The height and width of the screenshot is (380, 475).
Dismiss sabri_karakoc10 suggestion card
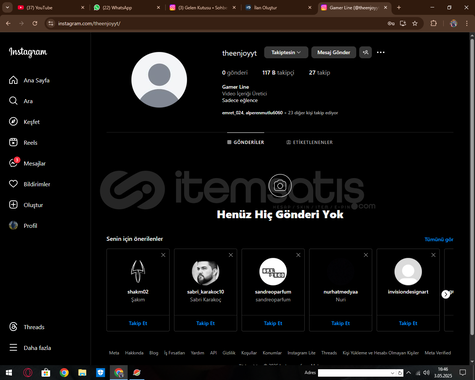[231, 255]
